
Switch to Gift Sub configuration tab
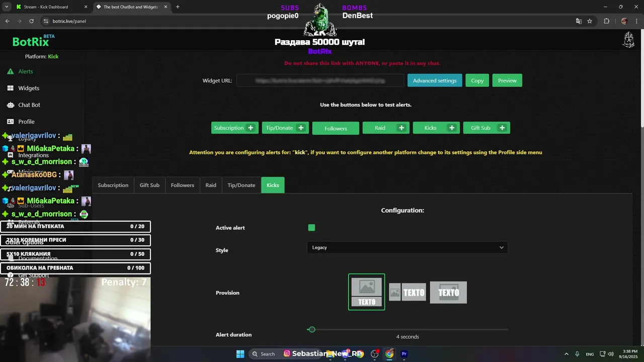[149, 185]
